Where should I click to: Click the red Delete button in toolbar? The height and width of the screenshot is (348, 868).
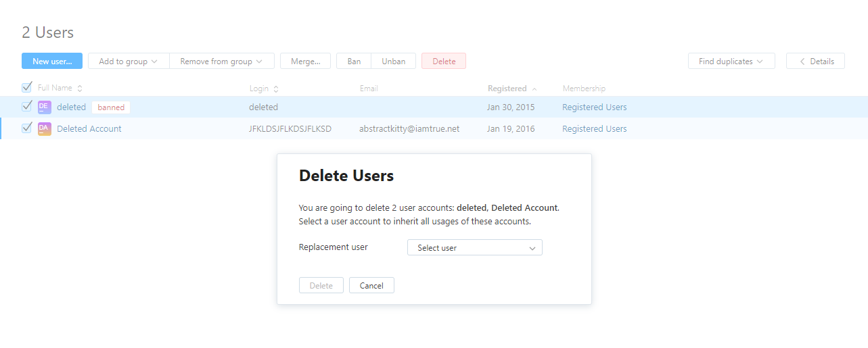point(444,61)
